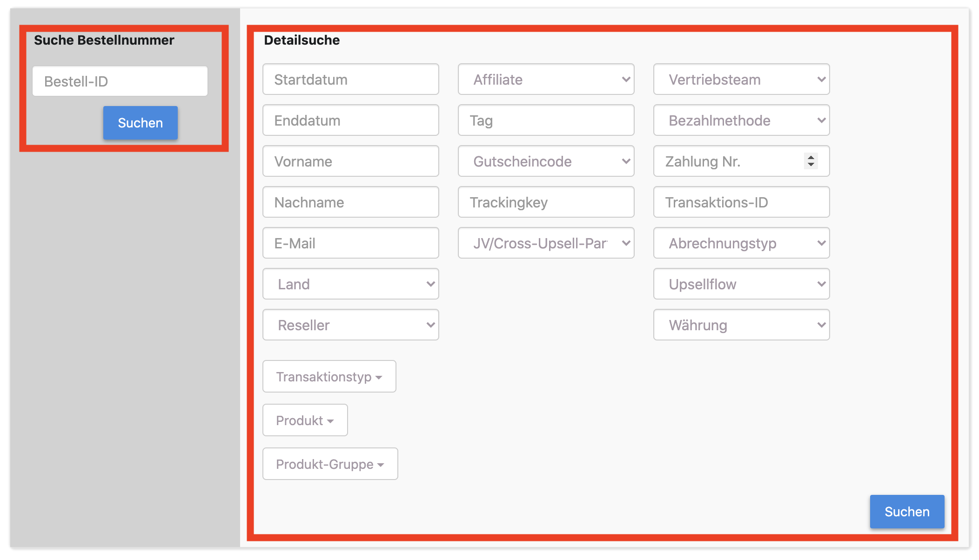The height and width of the screenshot is (560, 979).
Task: Focus the E-Mail input field
Action: tap(350, 243)
